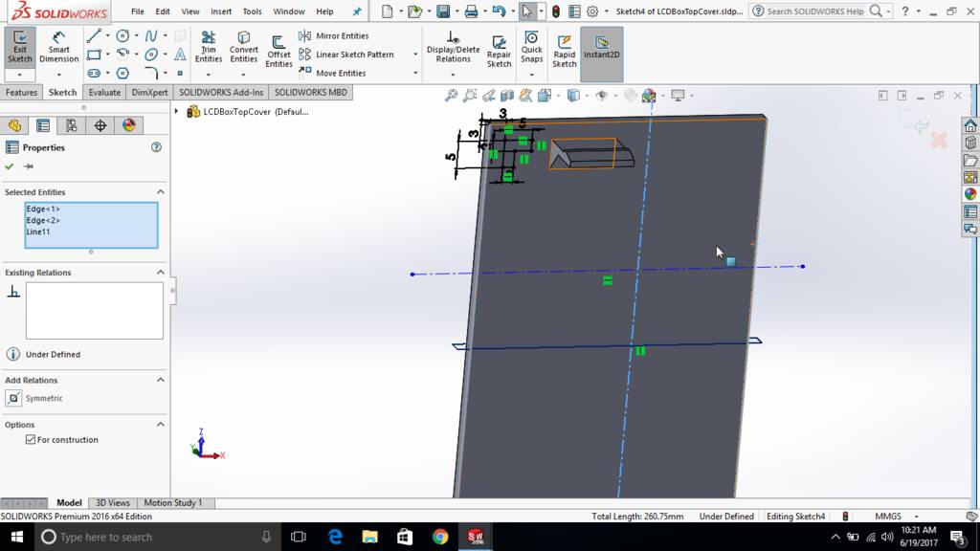Toggle the pushpin to keep properties visible
This screenshot has width=980, height=551.
tap(29, 166)
